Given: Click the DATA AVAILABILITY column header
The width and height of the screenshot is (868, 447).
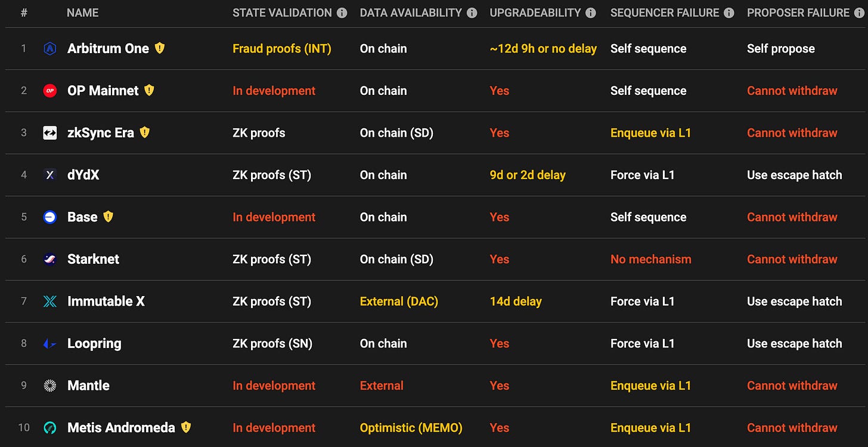Looking at the screenshot, I should pyautogui.click(x=411, y=13).
